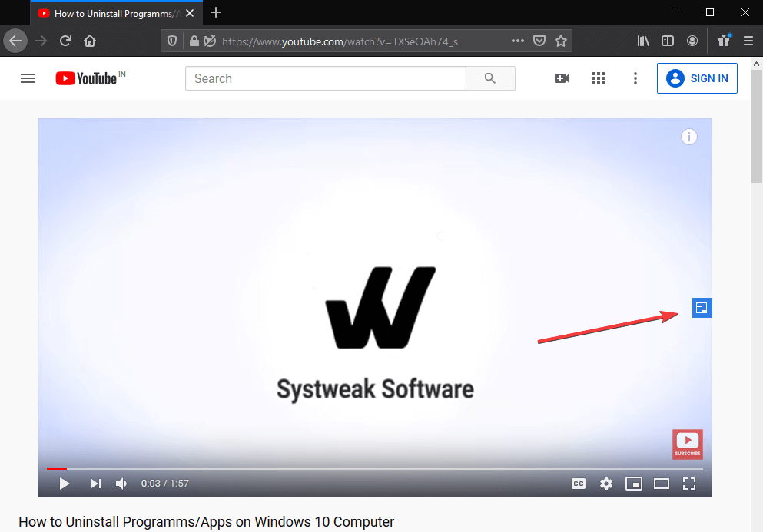Open the Firefox Library icon

click(x=643, y=41)
